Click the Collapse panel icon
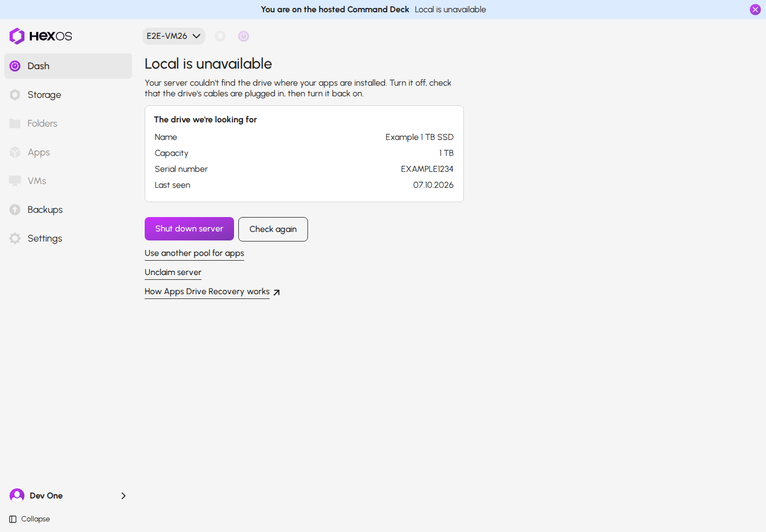766x532 pixels. [x=13, y=519]
